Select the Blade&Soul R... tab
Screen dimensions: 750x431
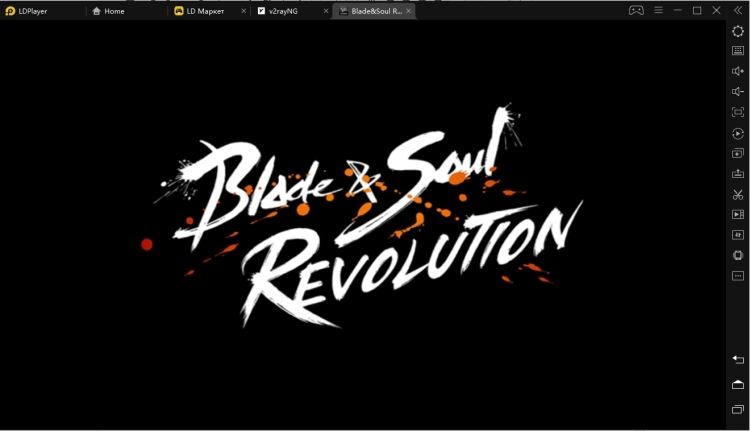coord(371,11)
